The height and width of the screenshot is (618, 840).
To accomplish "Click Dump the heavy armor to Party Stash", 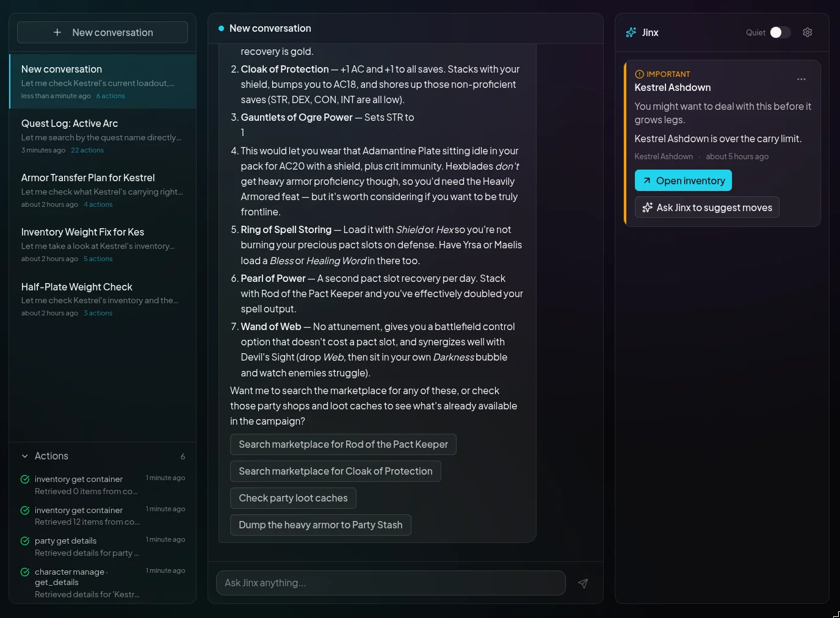I will [x=320, y=525].
